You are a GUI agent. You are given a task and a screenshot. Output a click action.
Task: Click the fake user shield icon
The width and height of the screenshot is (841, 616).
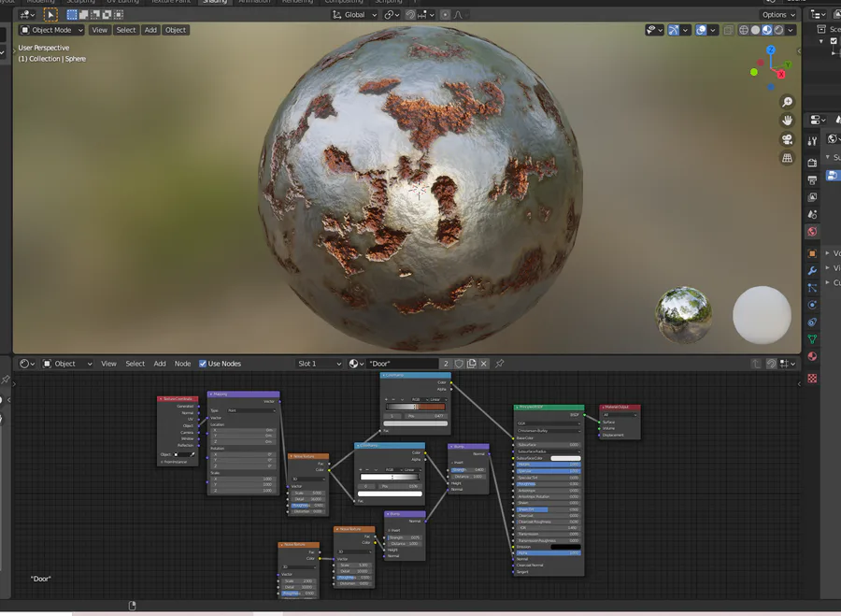point(459,364)
